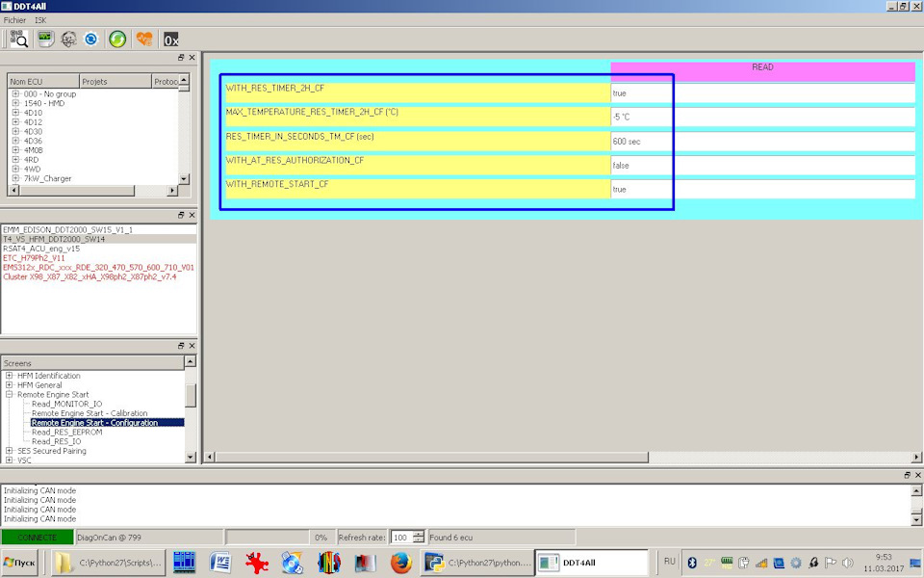The width and height of the screenshot is (924, 578).
Task: Click the Bluetooth system tray icon
Action: pos(692,562)
